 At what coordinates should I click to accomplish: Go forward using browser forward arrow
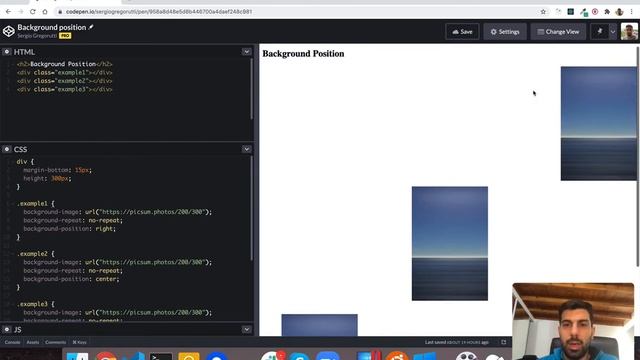[20, 11]
